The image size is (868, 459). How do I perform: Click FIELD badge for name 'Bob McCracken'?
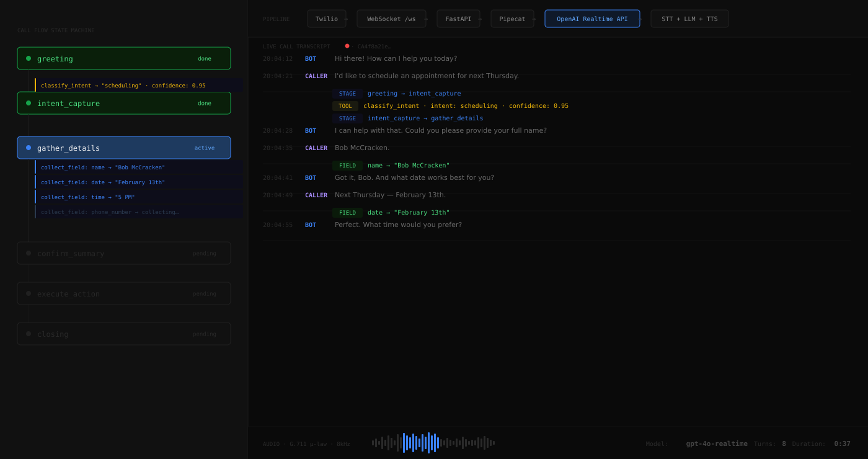tap(347, 166)
